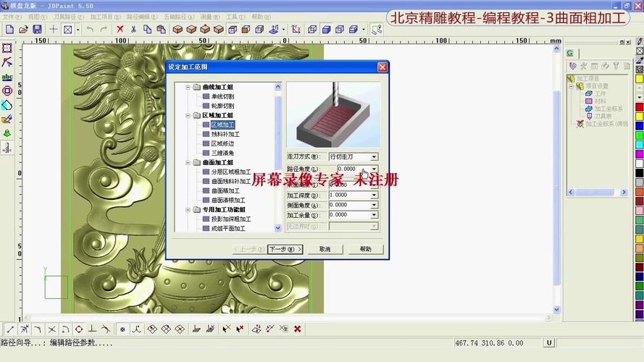
Task: Open the 加工余量 dropdown arrow
Action: 375,214
